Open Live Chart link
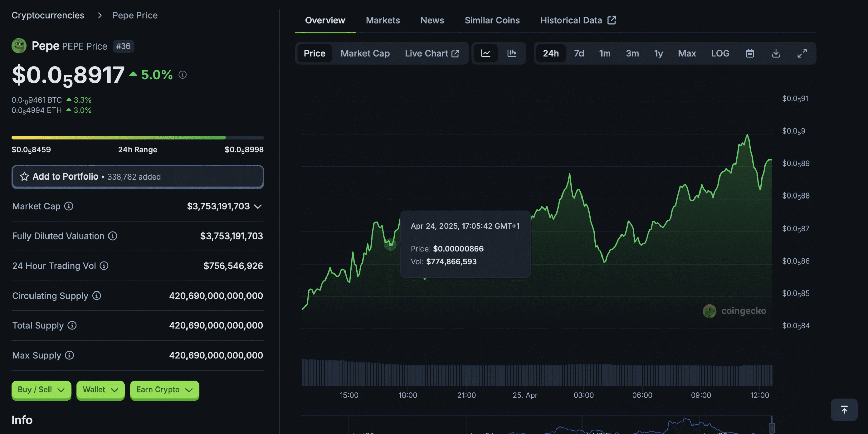The width and height of the screenshot is (868, 434). [432, 53]
